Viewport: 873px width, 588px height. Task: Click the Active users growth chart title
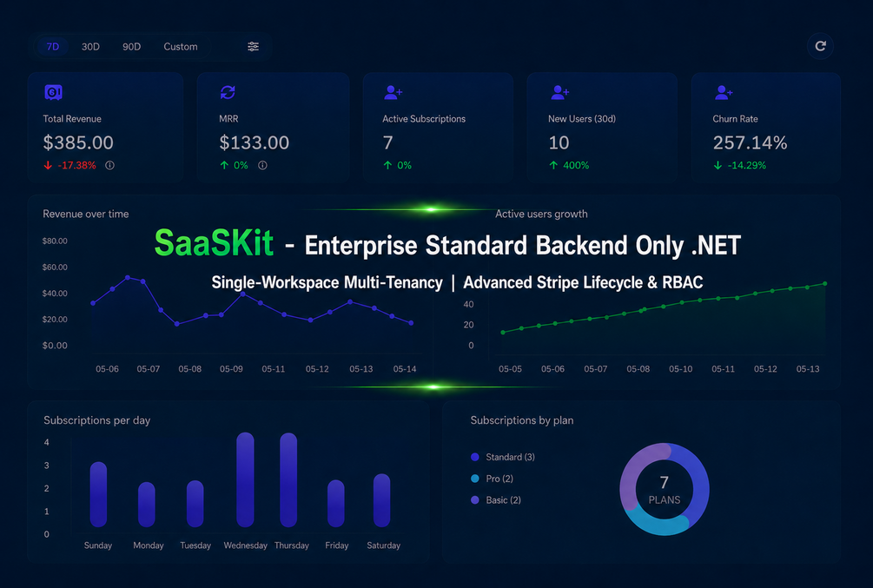[541, 214]
